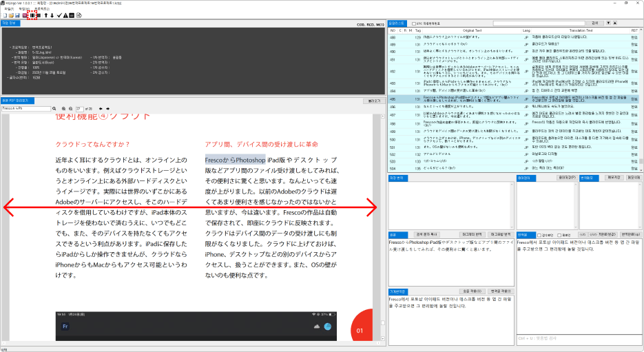
Task: Insert opening <i> tag button
Action: click(x=583, y=234)
